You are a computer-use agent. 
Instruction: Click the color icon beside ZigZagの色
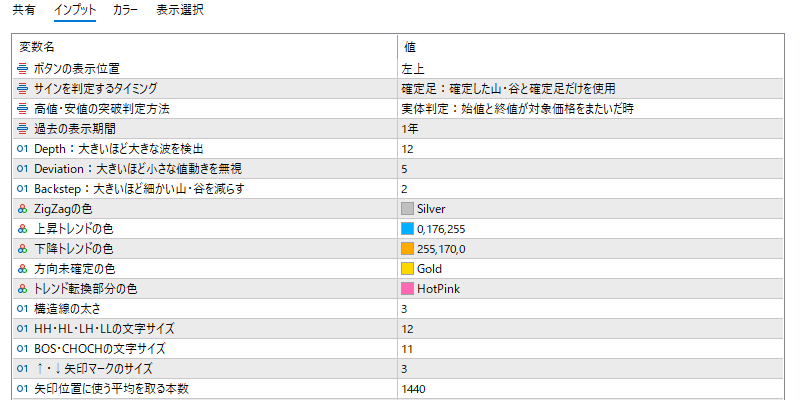click(22, 209)
